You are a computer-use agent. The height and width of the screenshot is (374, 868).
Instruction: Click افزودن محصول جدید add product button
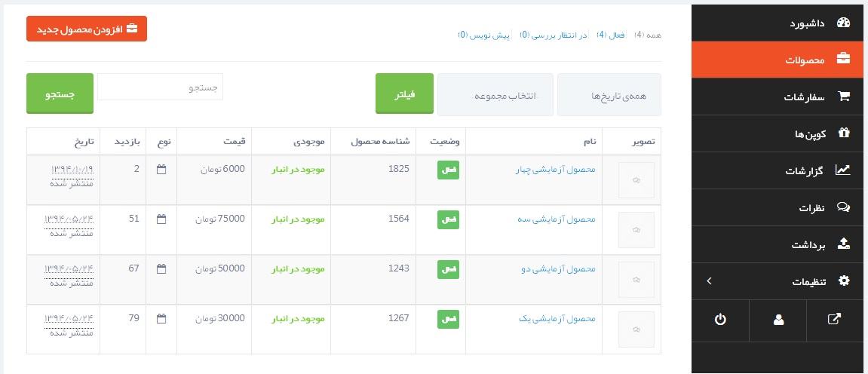pos(87,28)
